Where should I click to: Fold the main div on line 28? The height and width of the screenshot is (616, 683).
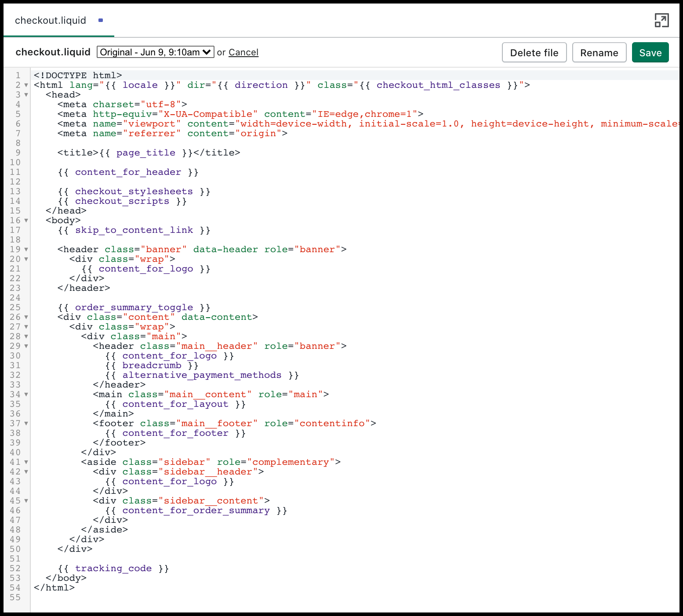click(26, 337)
